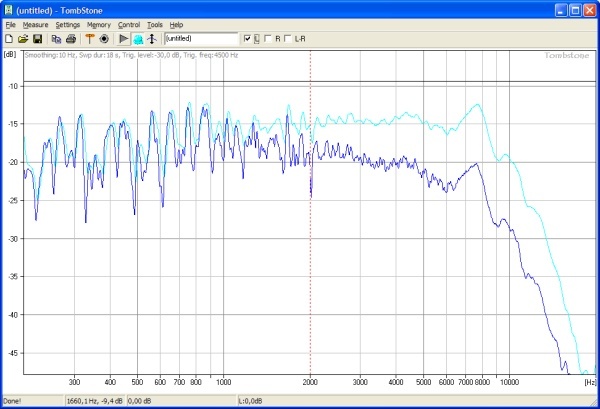600x409 pixels.
Task: Click the -10 dB axis label
Action: click(x=13, y=86)
